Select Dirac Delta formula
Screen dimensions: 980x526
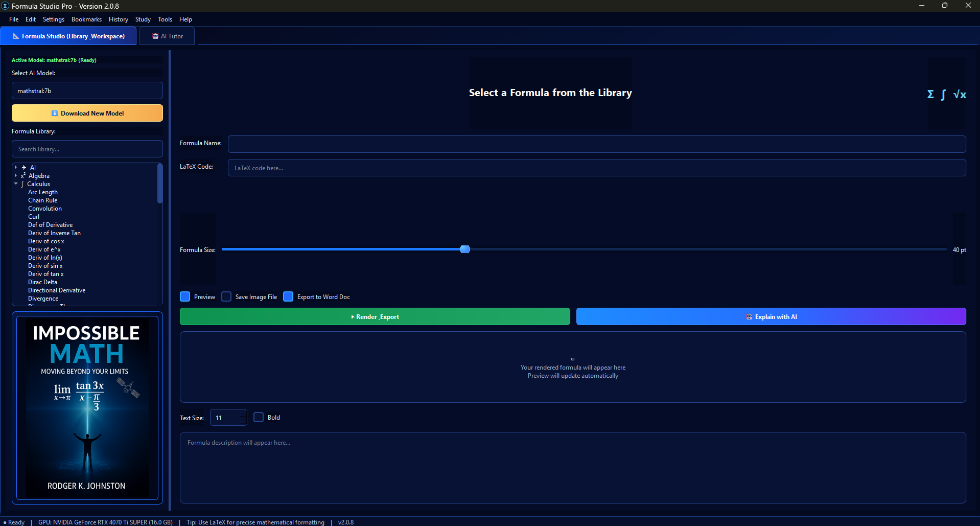click(43, 282)
